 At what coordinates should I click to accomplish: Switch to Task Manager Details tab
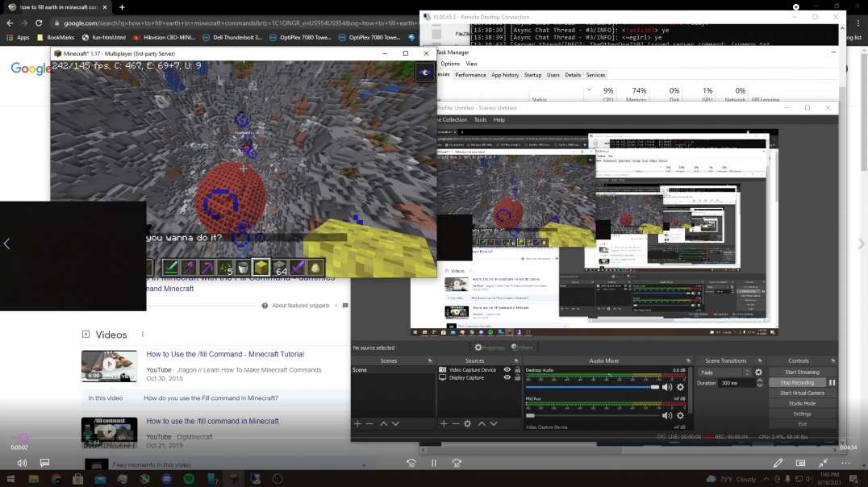(573, 75)
